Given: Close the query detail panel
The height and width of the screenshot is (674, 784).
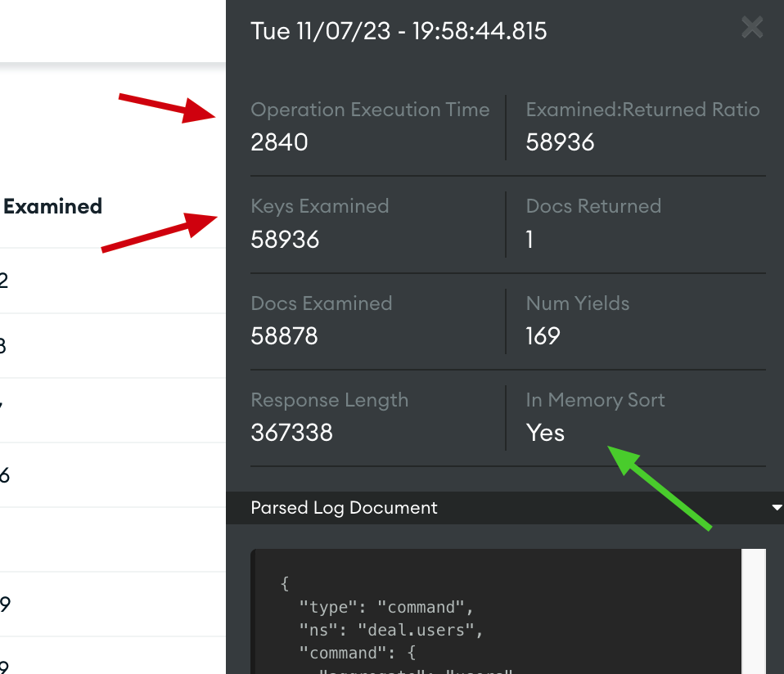Looking at the screenshot, I should [751, 28].
